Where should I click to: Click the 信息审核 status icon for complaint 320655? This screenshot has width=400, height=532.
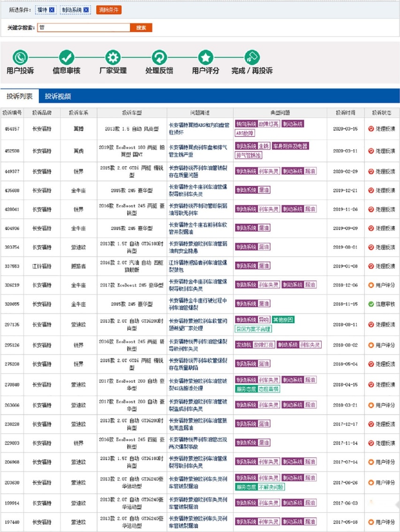pyautogui.click(x=371, y=304)
